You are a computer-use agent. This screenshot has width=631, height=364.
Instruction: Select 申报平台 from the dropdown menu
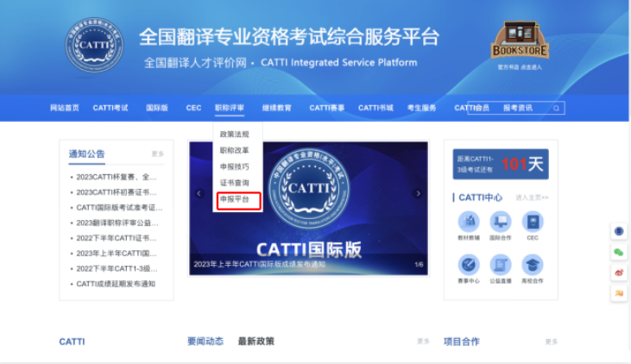coord(234,199)
